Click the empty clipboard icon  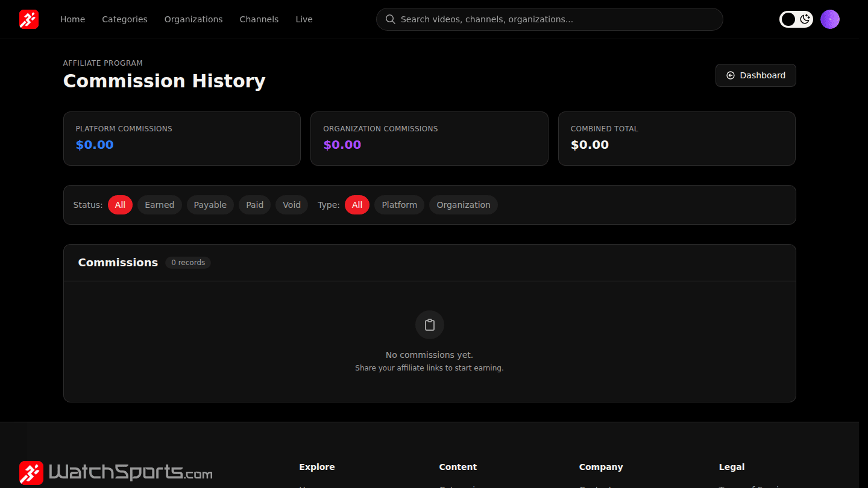click(430, 325)
